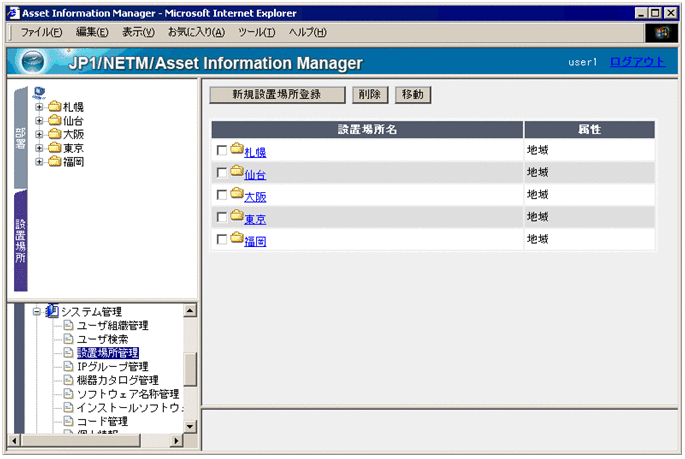Click the 札幌 folder icon in the left tree
Viewport: 685px width, 459px height.
(x=54, y=107)
